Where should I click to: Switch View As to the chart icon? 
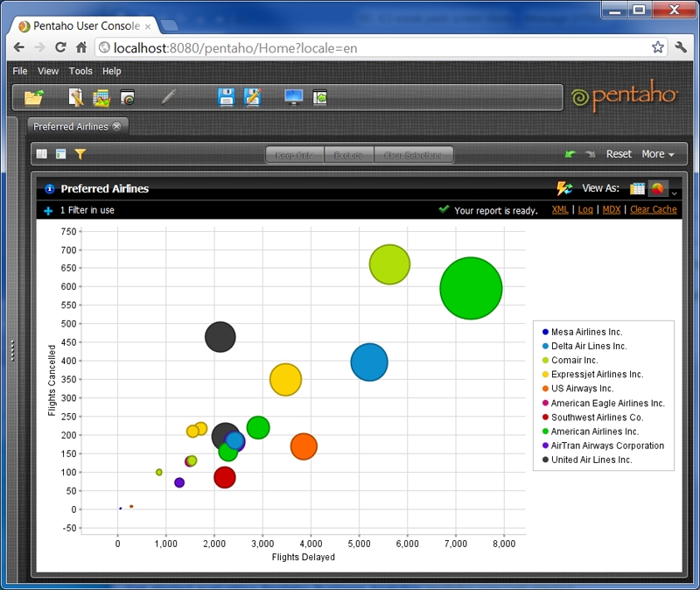click(658, 188)
